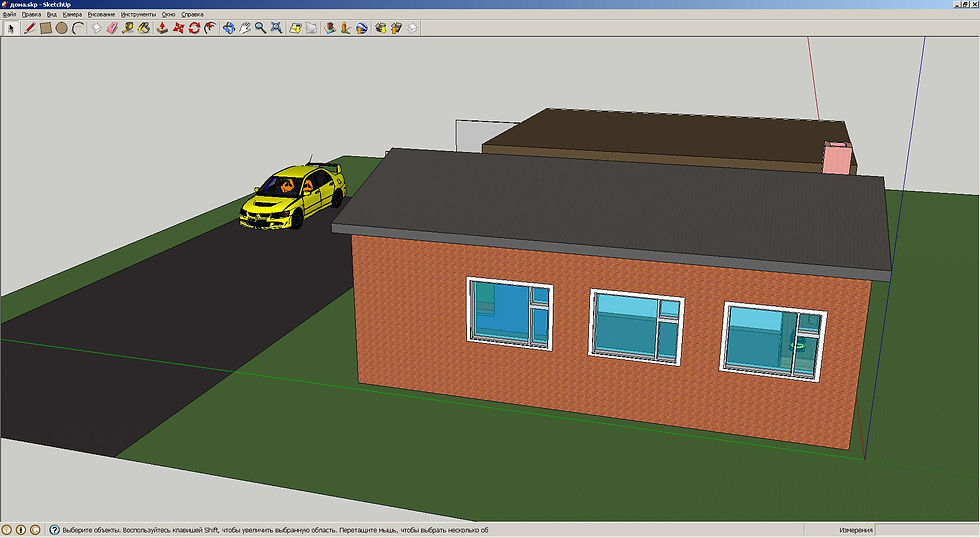Select the pink Eraser tool
Image resolution: width=980 pixels, height=538 pixels.
point(112,28)
